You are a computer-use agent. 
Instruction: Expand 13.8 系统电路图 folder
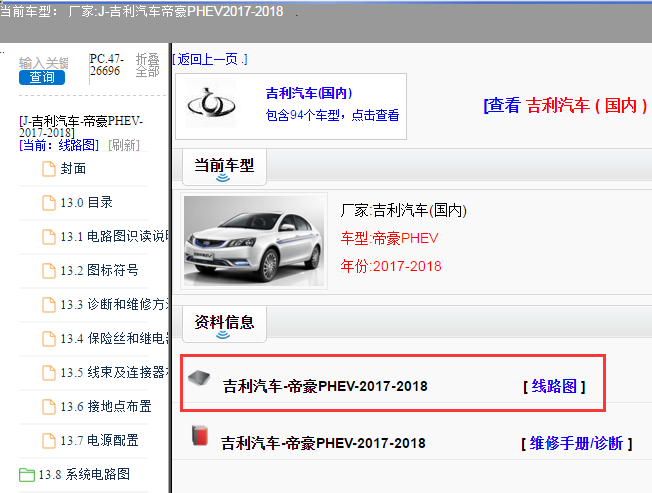pos(84,474)
